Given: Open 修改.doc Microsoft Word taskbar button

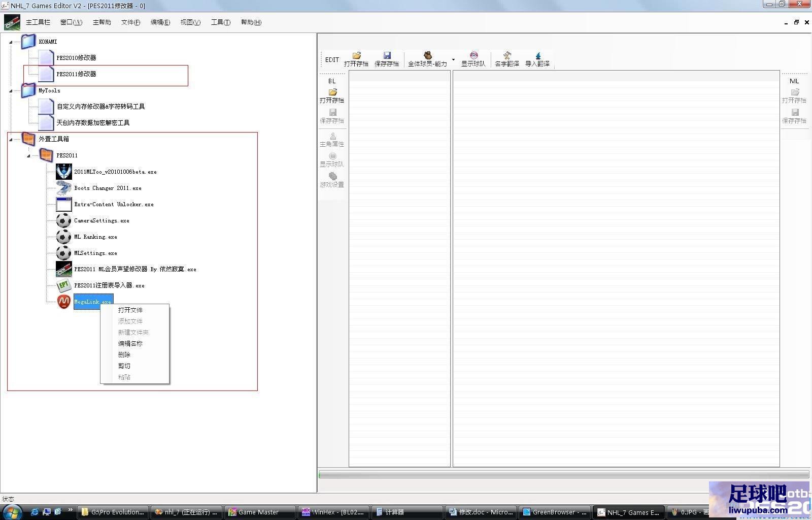Looking at the screenshot, I should (x=481, y=512).
